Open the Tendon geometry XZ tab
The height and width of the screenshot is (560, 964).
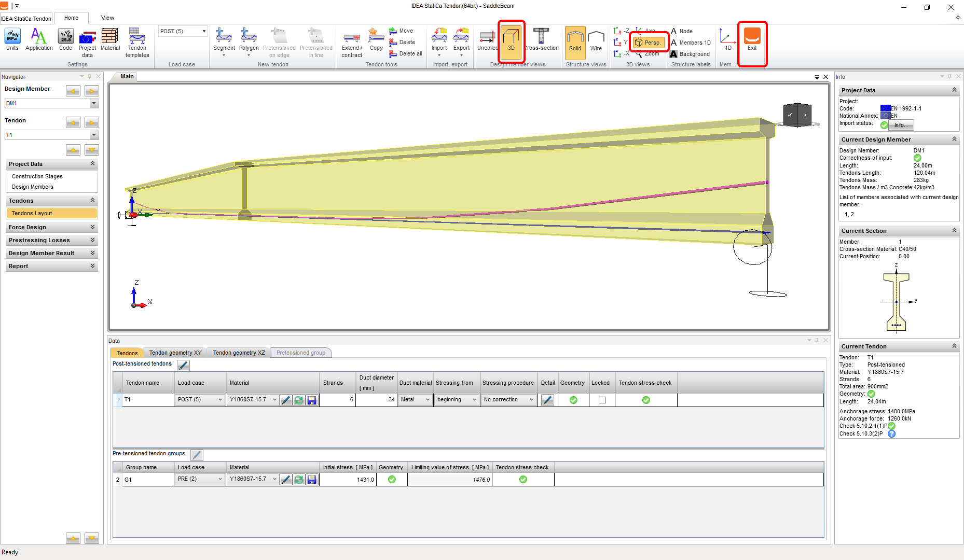[x=239, y=353]
